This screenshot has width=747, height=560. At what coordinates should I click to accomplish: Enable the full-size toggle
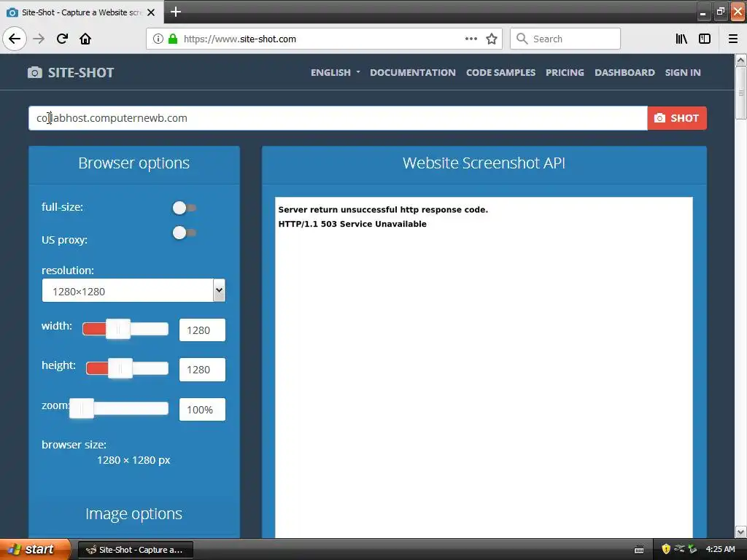point(184,208)
